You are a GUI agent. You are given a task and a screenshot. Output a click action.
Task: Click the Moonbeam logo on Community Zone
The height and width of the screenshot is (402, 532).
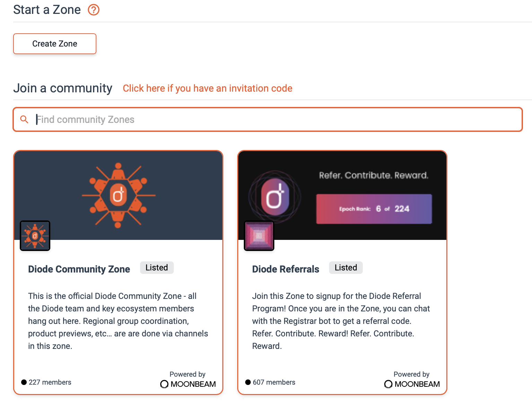tap(188, 384)
